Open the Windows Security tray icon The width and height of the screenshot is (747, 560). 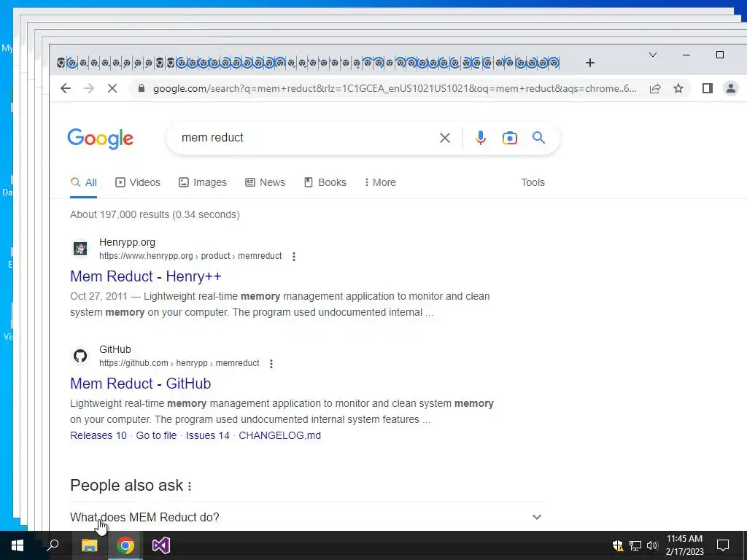pos(618,545)
